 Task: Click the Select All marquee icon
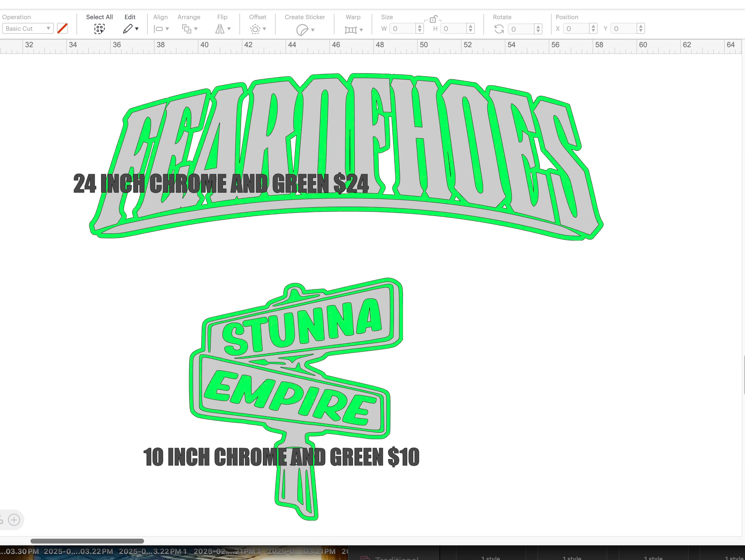tap(99, 29)
